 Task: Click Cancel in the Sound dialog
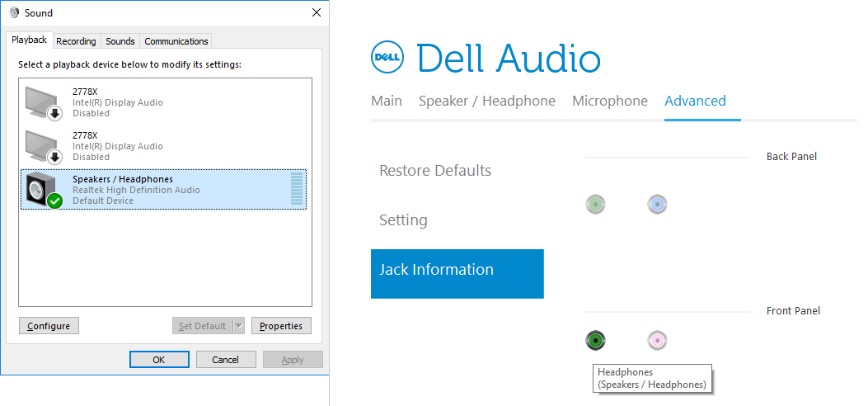[226, 360]
